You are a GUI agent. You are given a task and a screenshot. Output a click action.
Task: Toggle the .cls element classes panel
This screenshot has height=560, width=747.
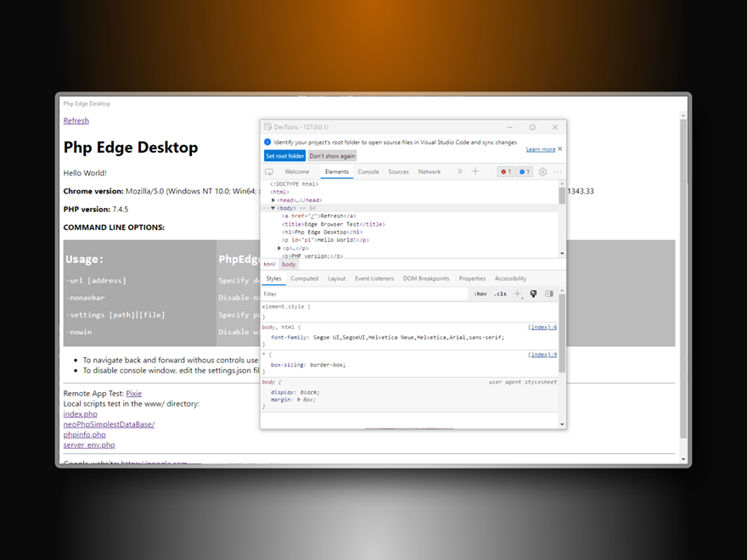click(500, 294)
